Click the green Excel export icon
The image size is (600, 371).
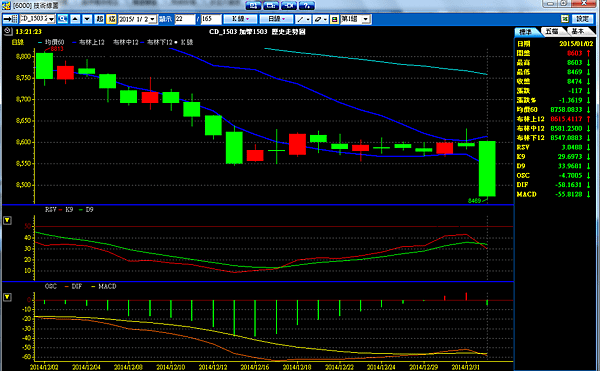click(565, 19)
